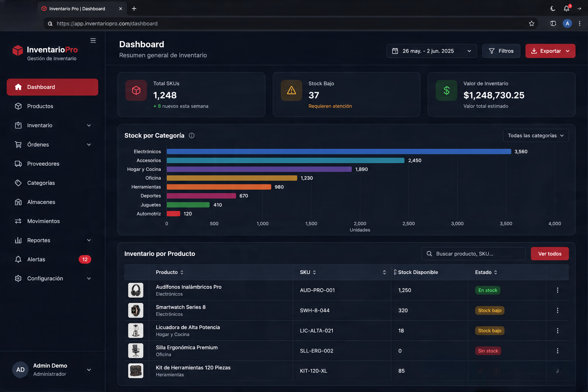
Task: Toggle dark mode moon icon
Action: tap(553, 8)
